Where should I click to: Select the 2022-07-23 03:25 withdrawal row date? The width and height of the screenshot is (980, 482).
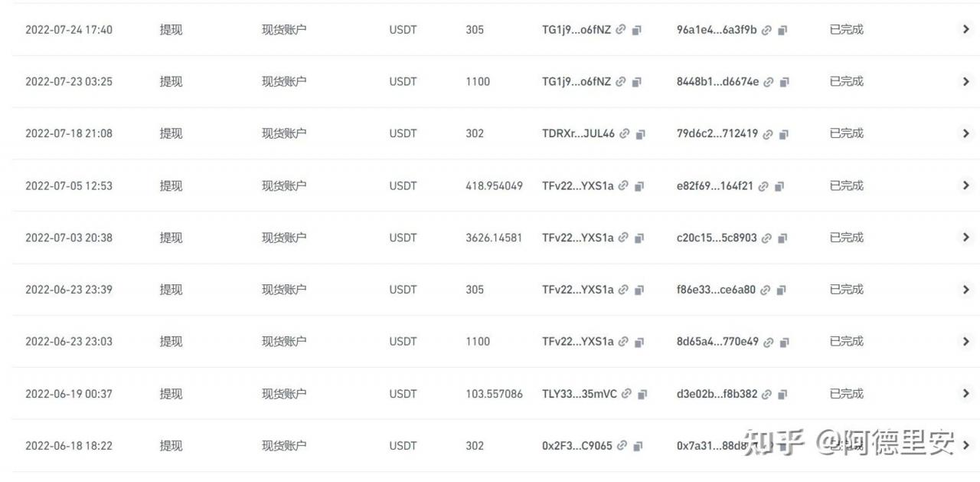tap(69, 81)
